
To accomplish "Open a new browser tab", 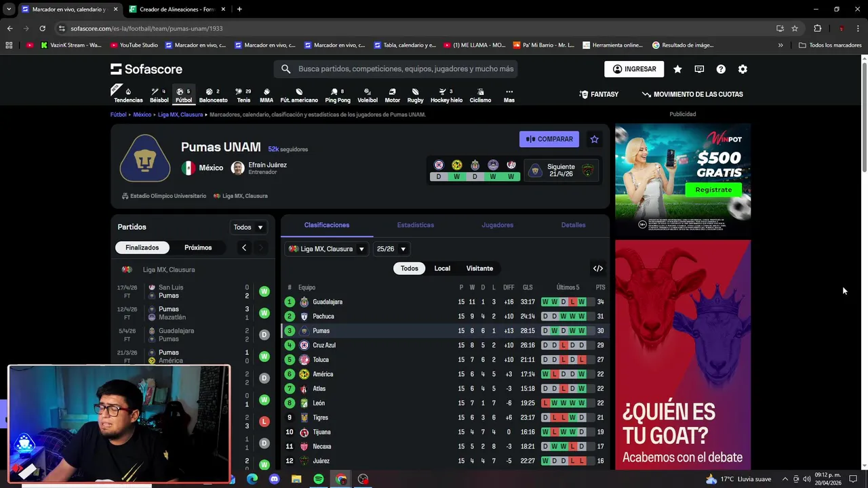I will click(x=239, y=9).
